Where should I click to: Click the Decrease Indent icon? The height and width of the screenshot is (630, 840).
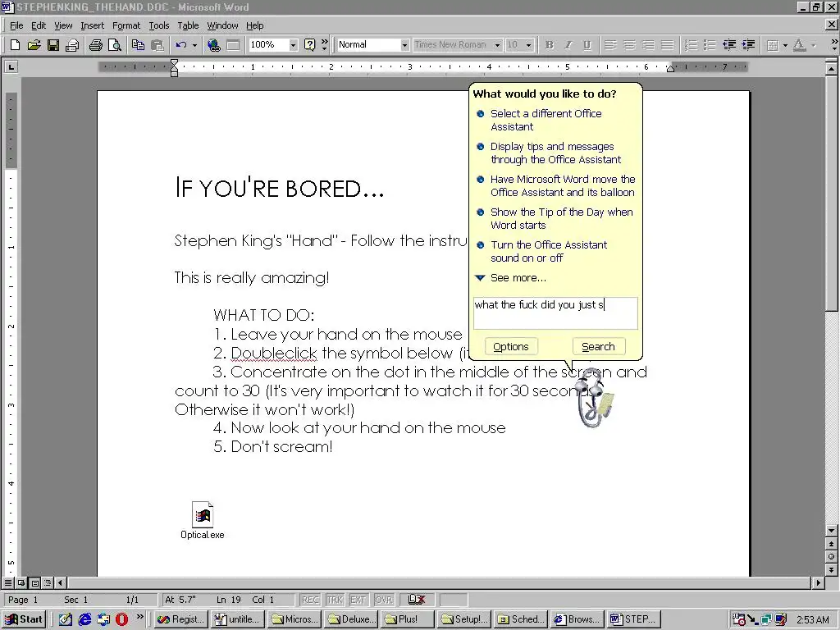point(729,45)
